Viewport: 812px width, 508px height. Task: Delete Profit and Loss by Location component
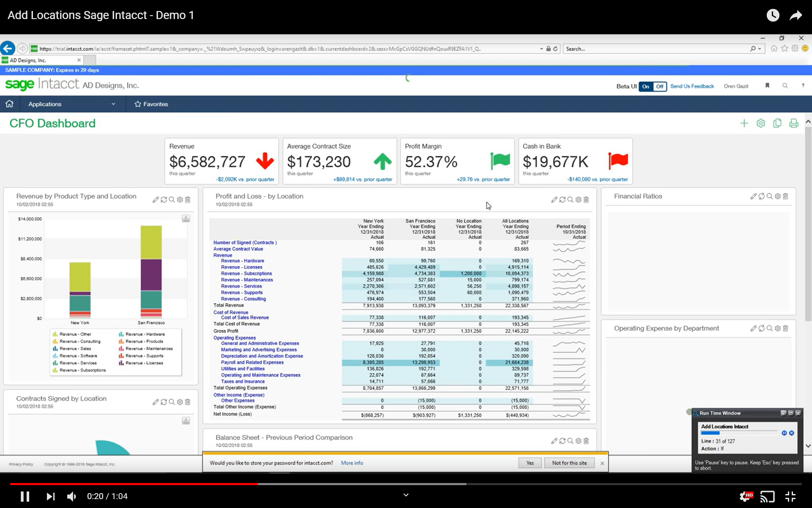click(586, 200)
